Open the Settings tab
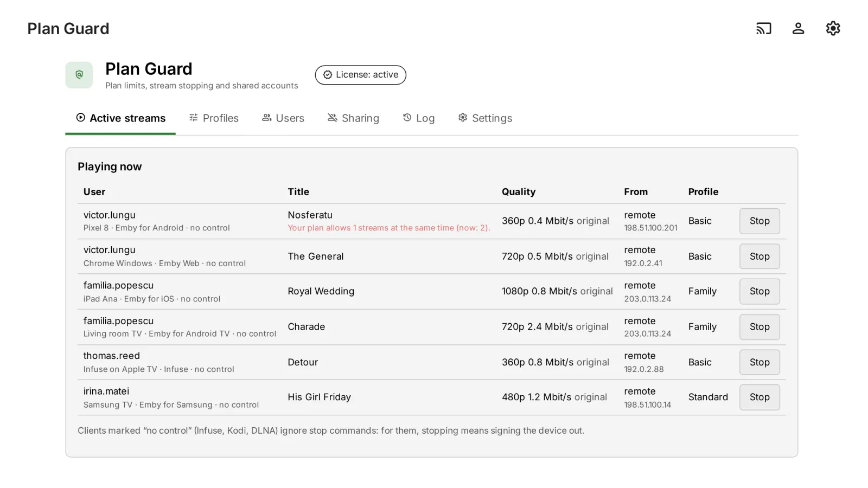Screen dimensions: 868x488 [485, 118]
